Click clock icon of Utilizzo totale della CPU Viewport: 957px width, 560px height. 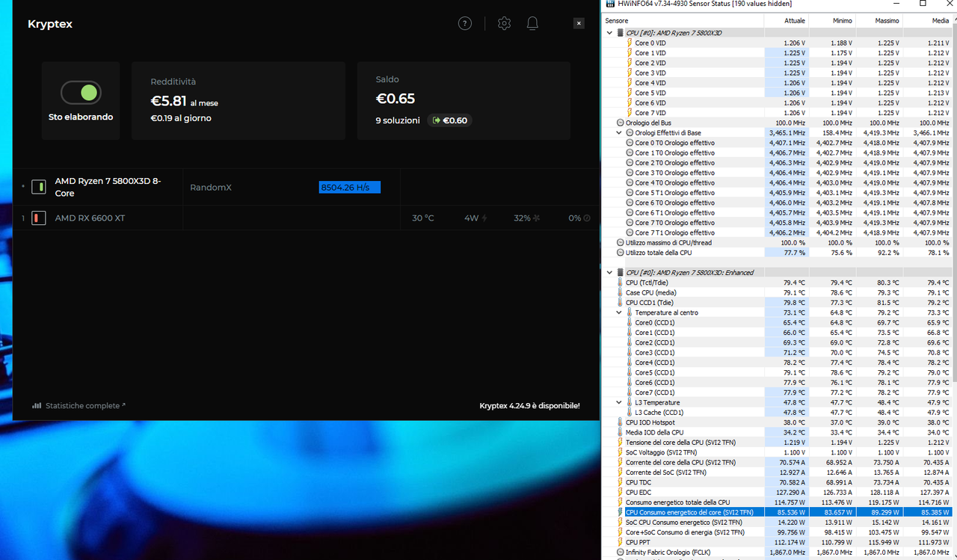[x=620, y=253]
